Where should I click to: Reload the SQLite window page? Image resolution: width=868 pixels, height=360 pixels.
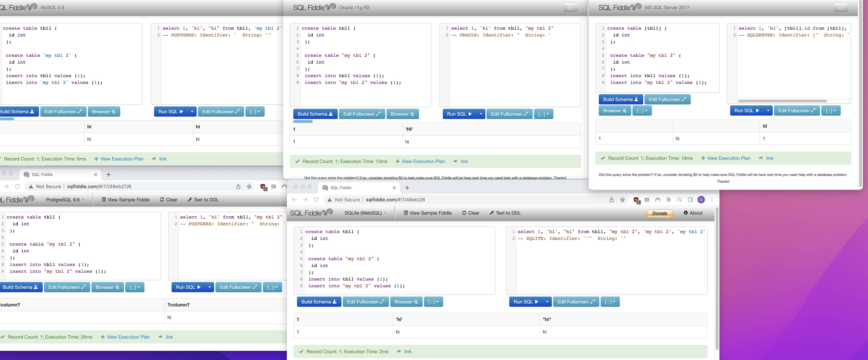coord(316,200)
